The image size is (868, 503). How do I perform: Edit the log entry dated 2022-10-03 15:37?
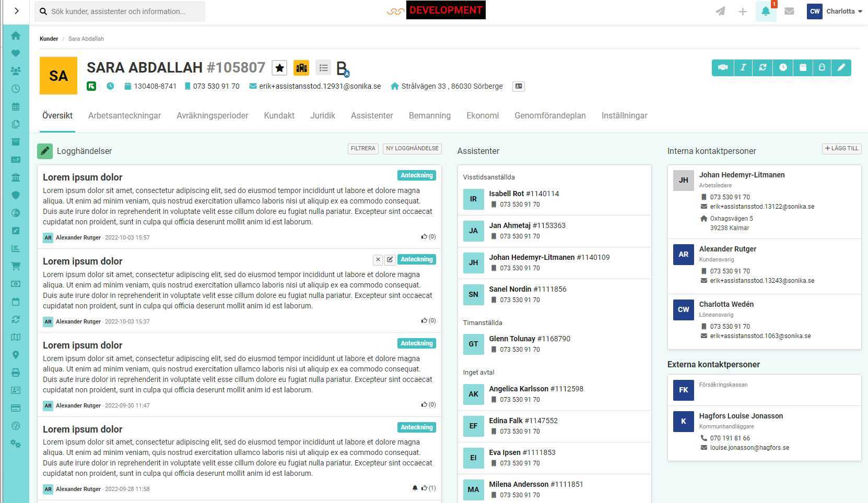[390, 259]
